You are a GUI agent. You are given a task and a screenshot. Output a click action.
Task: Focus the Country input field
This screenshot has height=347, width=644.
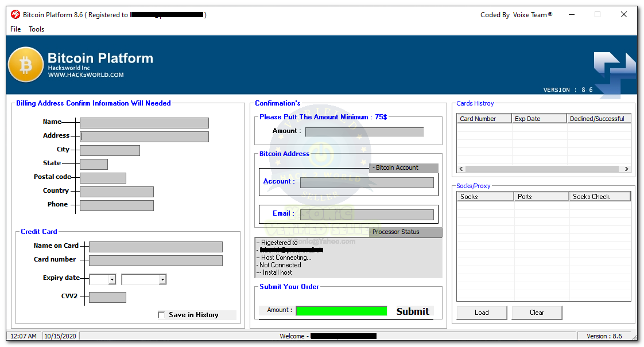[x=117, y=192]
